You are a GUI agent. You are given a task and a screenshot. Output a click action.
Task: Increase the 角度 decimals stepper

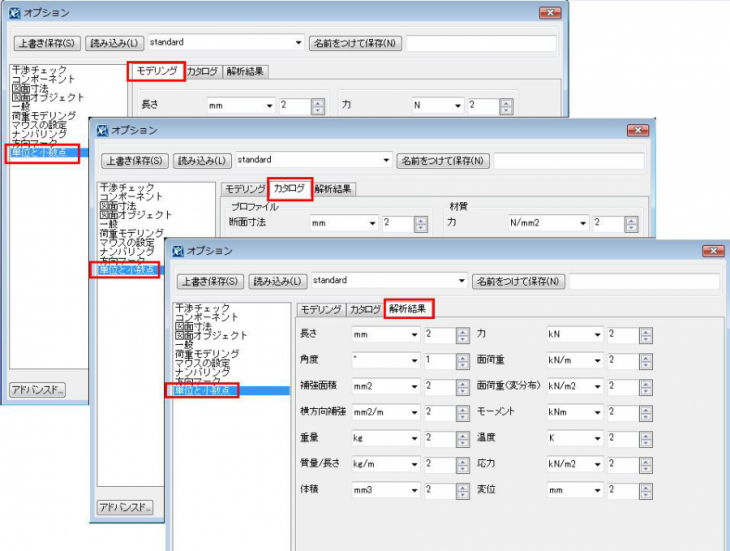coord(463,357)
